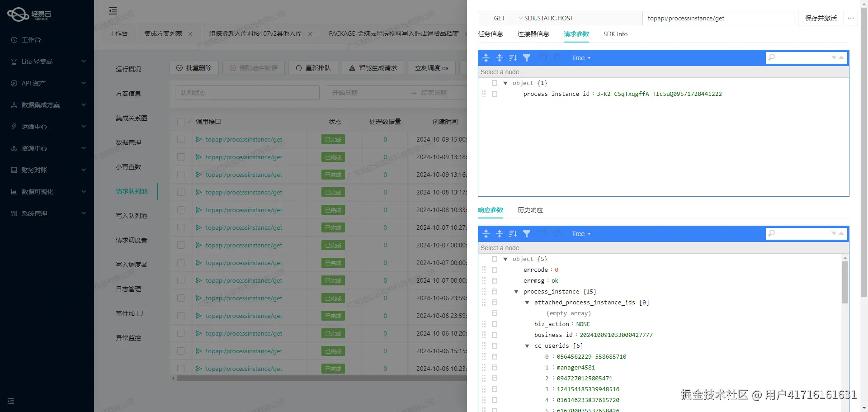Click the filter icon in the 响应参数 editor
This screenshot has height=412, width=868.
coord(527,234)
